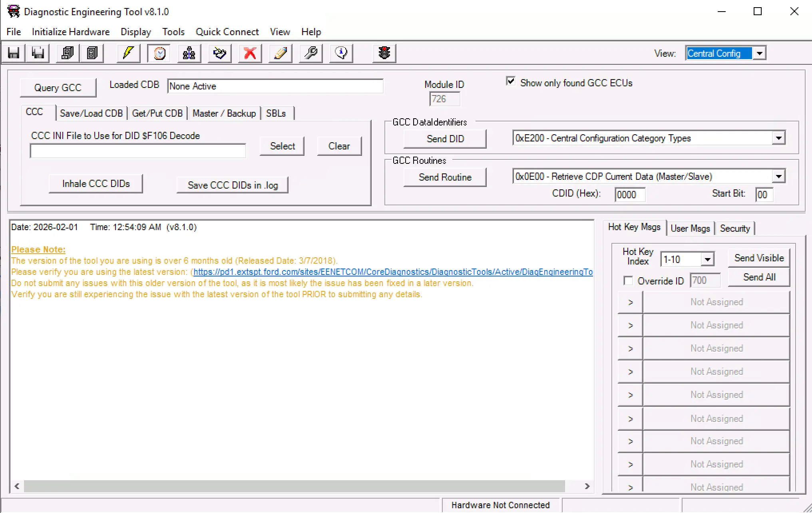
Task: Open the View dropdown showing Central Config
Action: [x=760, y=53]
